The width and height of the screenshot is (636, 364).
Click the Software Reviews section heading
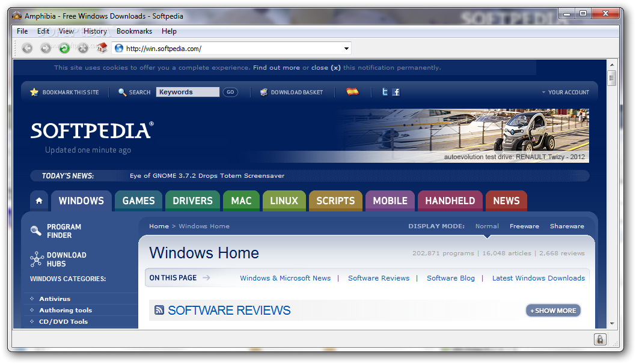229,311
